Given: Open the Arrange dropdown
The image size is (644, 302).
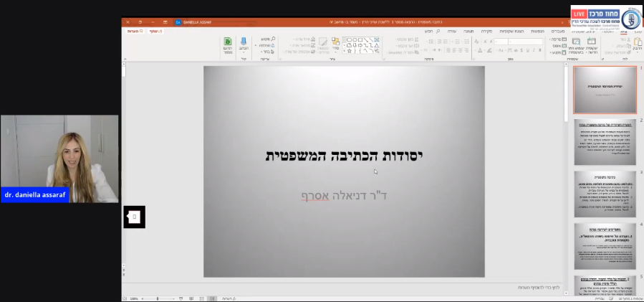Looking at the screenshot, I should (x=335, y=44).
